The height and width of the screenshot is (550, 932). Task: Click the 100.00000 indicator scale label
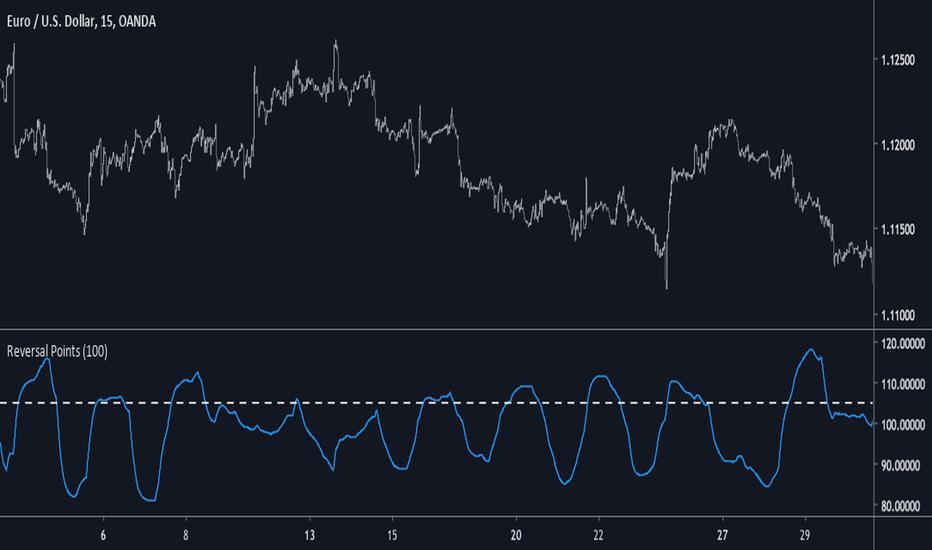tap(903, 425)
